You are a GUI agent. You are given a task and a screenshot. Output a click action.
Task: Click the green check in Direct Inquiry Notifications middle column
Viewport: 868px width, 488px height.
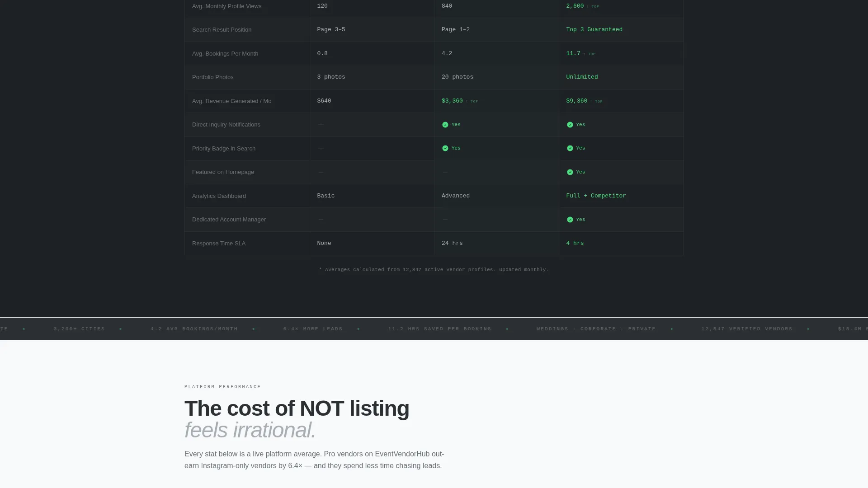click(445, 125)
